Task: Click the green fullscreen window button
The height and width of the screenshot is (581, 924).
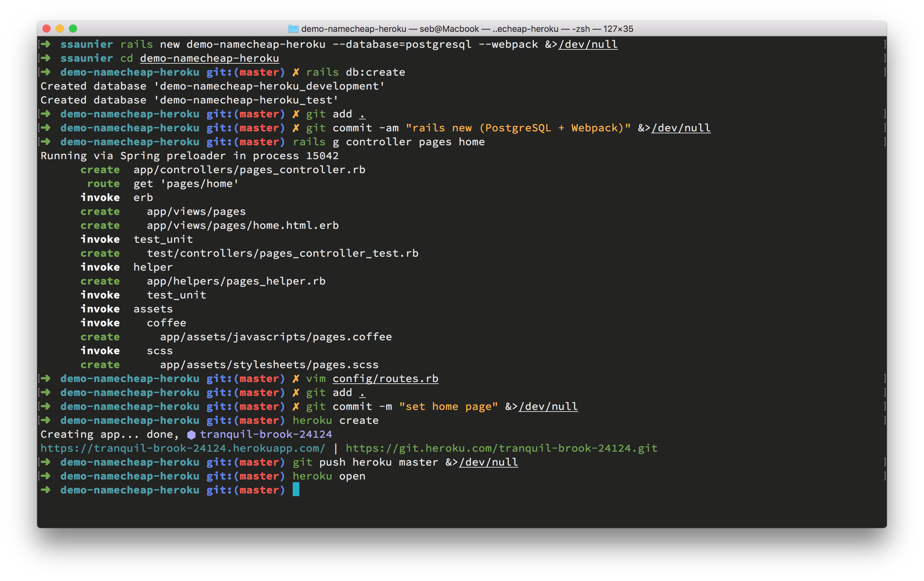Action: [x=73, y=29]
